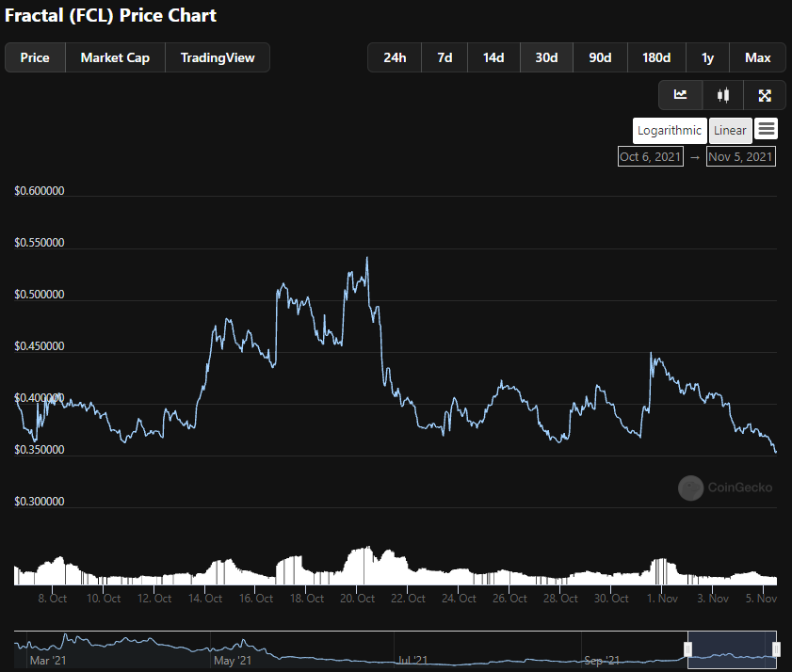Image resolution: width=792 pixels, height=672 pixels.
Task: Select the Market Cap tab
Action: [x=115, y=57]
